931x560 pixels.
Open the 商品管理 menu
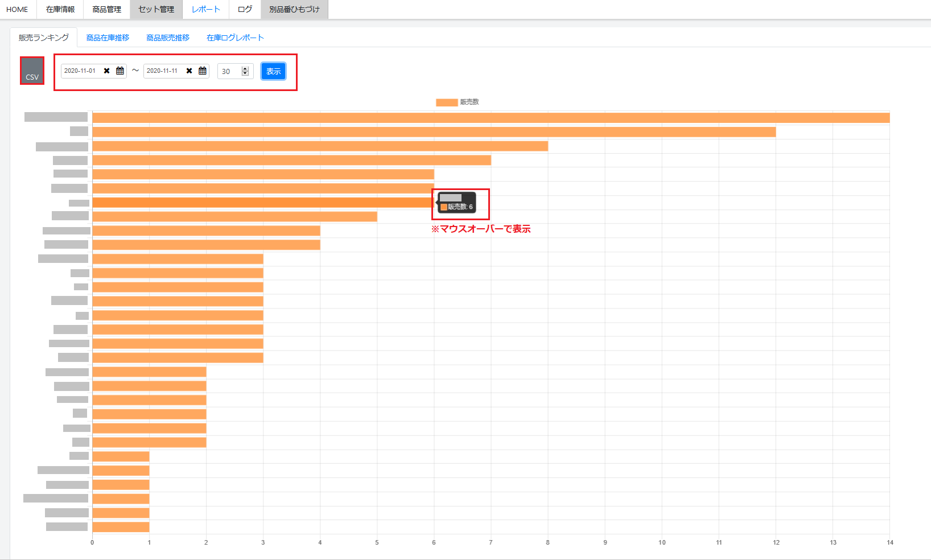(x=107, y=10)
